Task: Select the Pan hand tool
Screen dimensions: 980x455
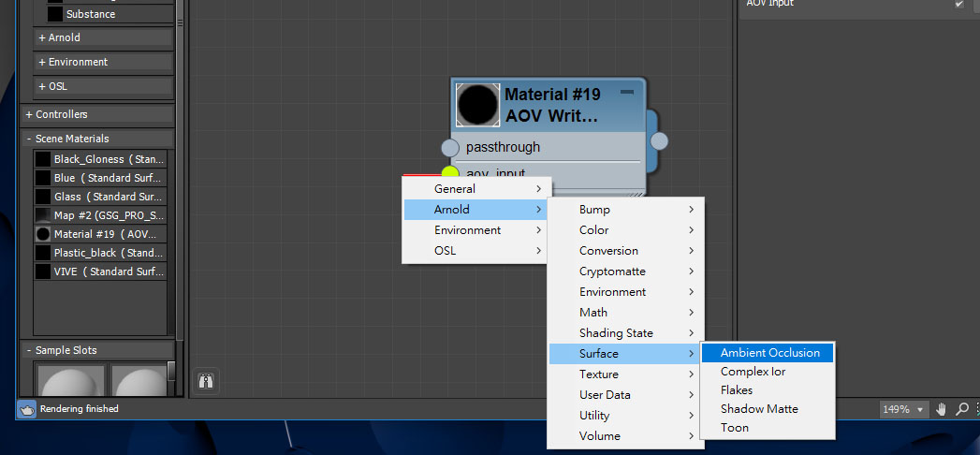Action: (x=942, y=410)
